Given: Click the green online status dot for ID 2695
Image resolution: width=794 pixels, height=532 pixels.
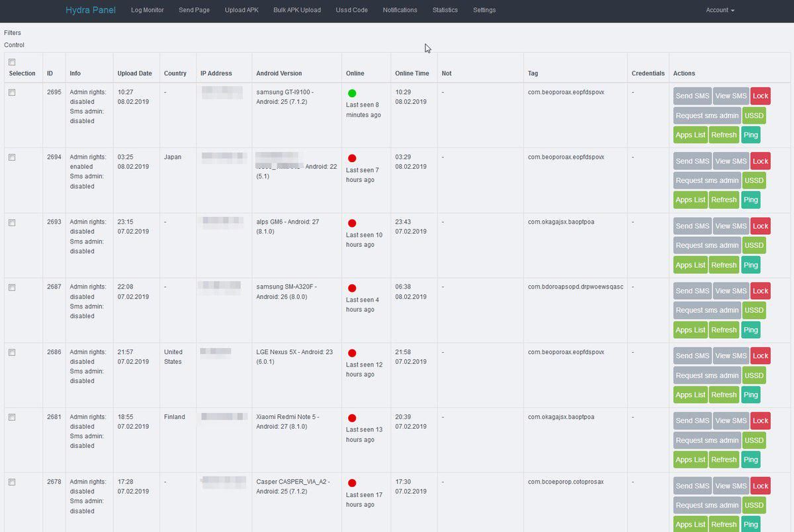Looking at the screenshot, I should click(352, 93).
